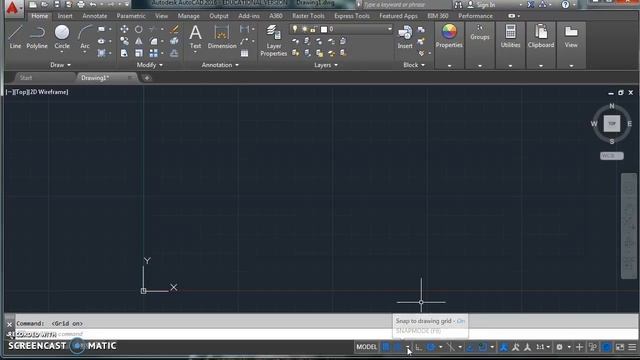Viewport: 640px width, 360px height.
Task: Open the layer selection combo box
Action: (x=341, y=29)
